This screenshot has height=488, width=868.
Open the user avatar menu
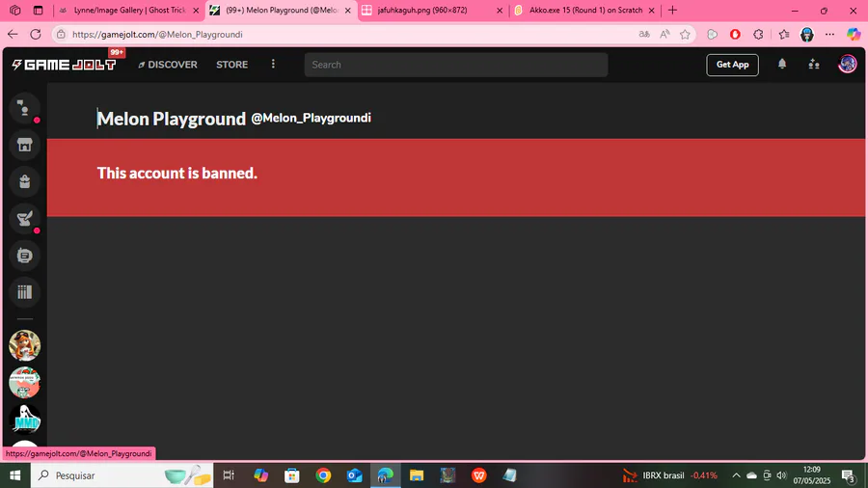(848, 65)
